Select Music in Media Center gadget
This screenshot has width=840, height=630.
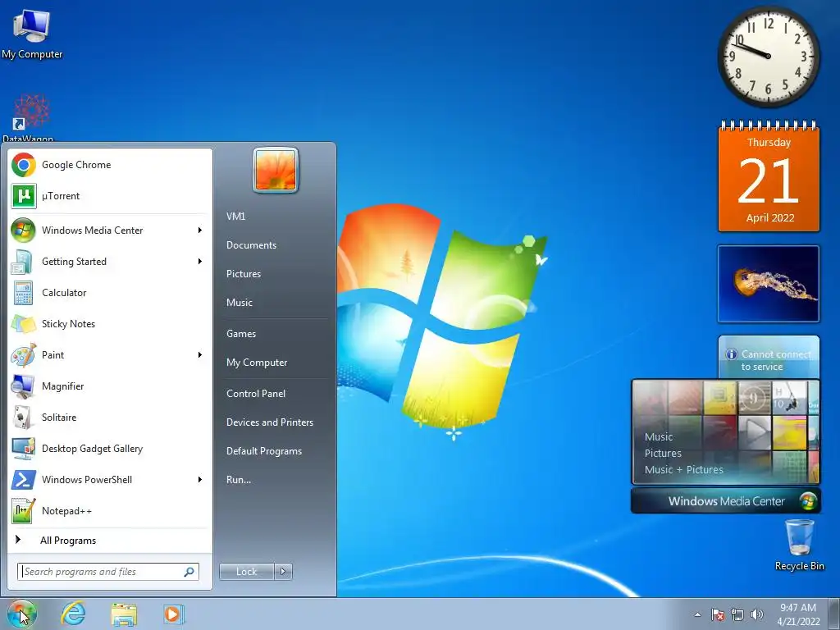pyautogui.click(x=659, y=437)
